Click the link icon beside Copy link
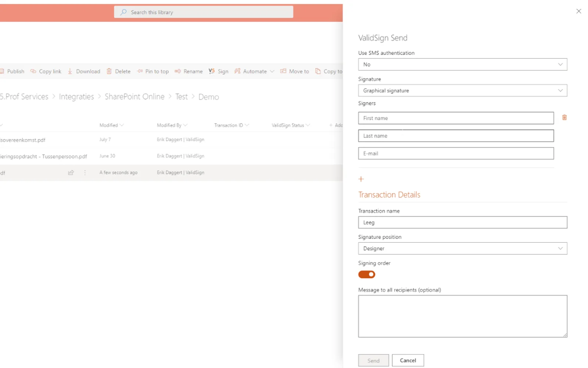This screenshot has width=588, height=368. pyautogui.click(x=33, y=71)
